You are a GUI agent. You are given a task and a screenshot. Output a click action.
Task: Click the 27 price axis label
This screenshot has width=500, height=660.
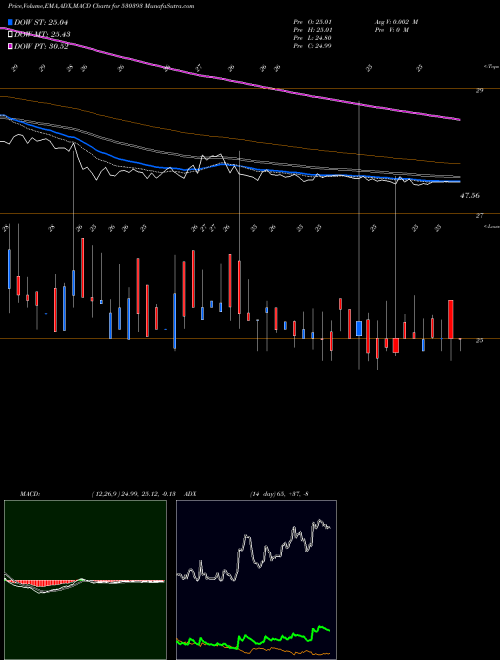tap(479, 216)
